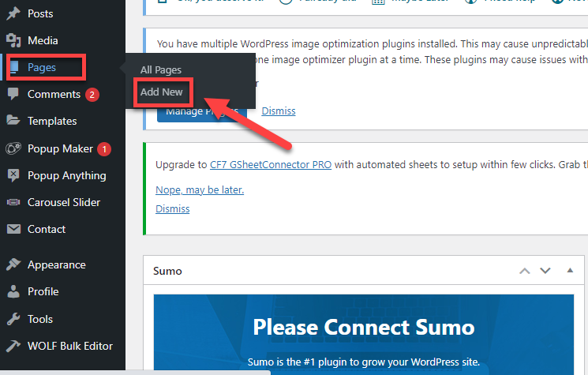This screenshot has height=375, width=588.
Task: Open Popup Maker menu
Action: pos(60,148)
